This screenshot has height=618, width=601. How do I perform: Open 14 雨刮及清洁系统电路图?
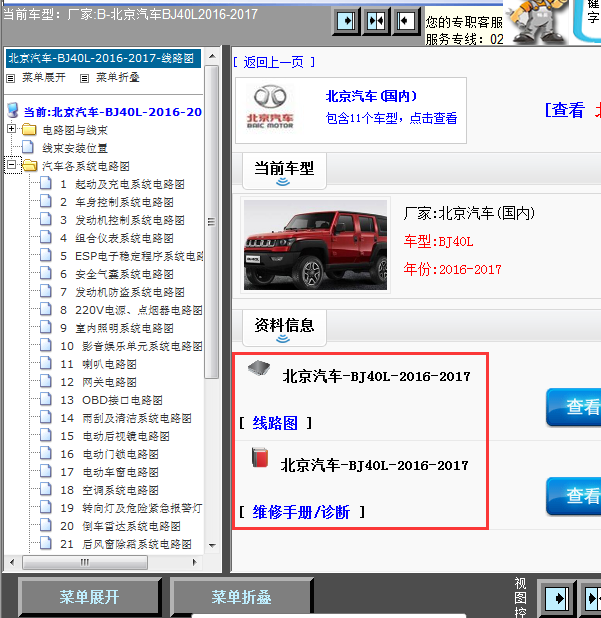(x=126, y=418)
